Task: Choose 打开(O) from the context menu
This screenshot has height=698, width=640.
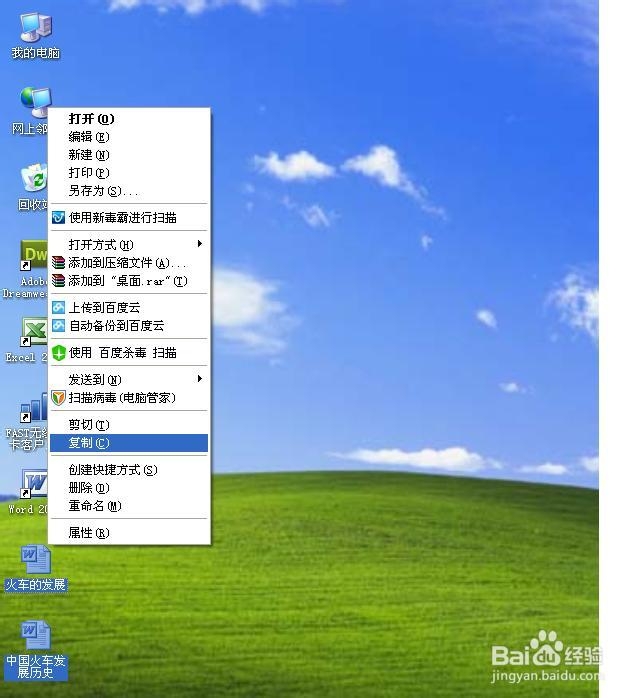Action: pyautogui.click(x=129, y=119)
